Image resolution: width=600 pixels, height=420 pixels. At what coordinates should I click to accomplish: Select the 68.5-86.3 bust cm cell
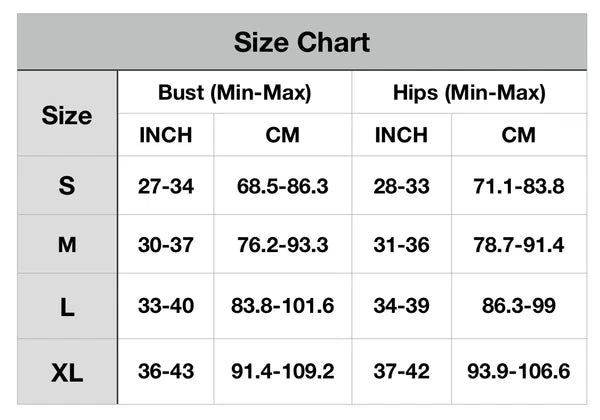pyautogui.click(x=282, y=186)
